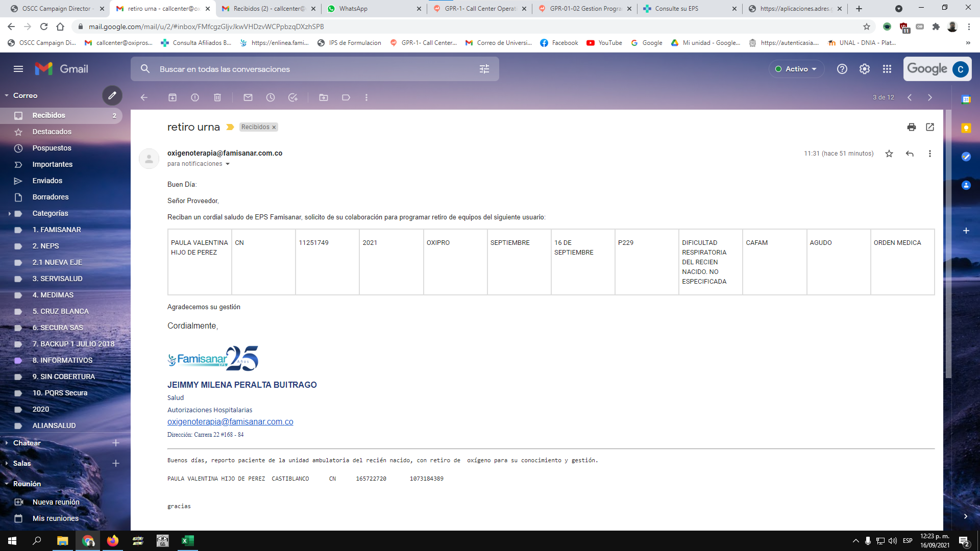The width and height of the screenshot is (980, 551).
Task: Toggle importance marker next to subject
Action: click(x=230, y=127)
